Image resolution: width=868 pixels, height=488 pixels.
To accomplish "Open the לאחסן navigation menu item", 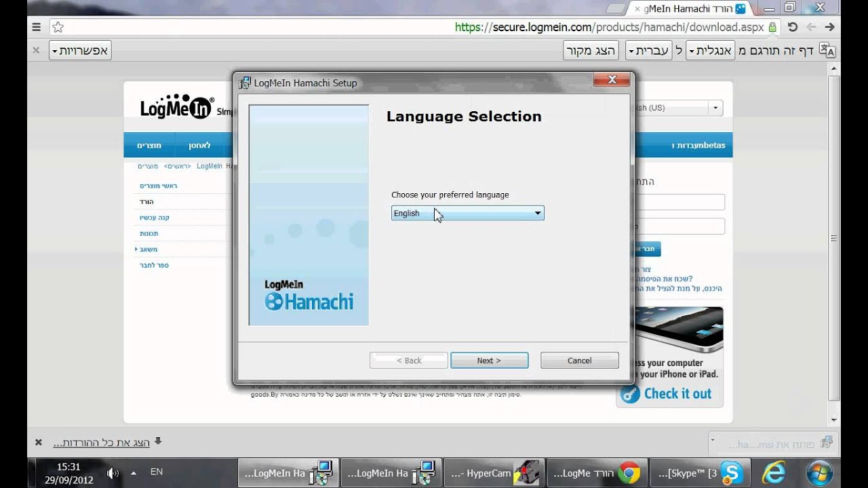I will [x=199, y=145].
